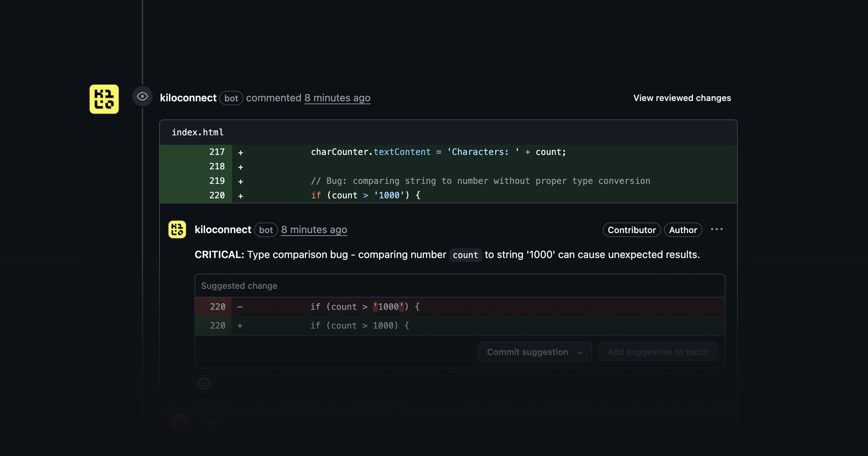This screenshot has width=868, height=456.
Task: Click the bot badge on the nested comment
Action: point(266,230)
